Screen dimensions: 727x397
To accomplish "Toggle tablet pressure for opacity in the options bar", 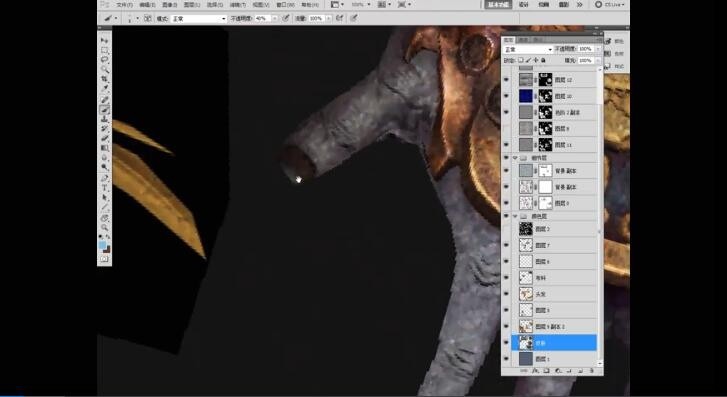I will [286, 19].
